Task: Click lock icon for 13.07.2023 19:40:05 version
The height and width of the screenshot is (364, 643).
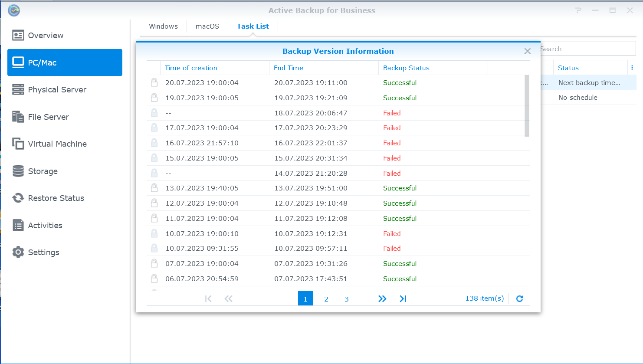Action: pyautogui.click(x=154, y=188)
